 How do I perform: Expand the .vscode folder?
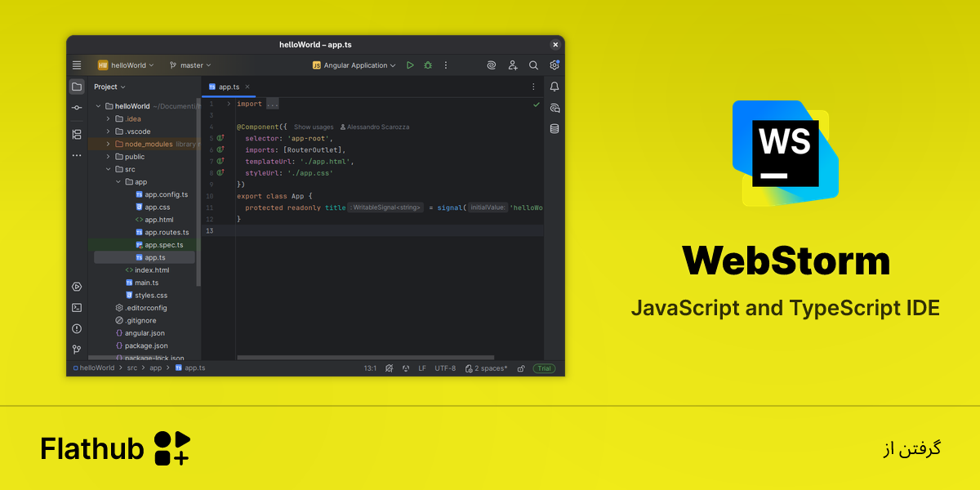coord(108,131)
